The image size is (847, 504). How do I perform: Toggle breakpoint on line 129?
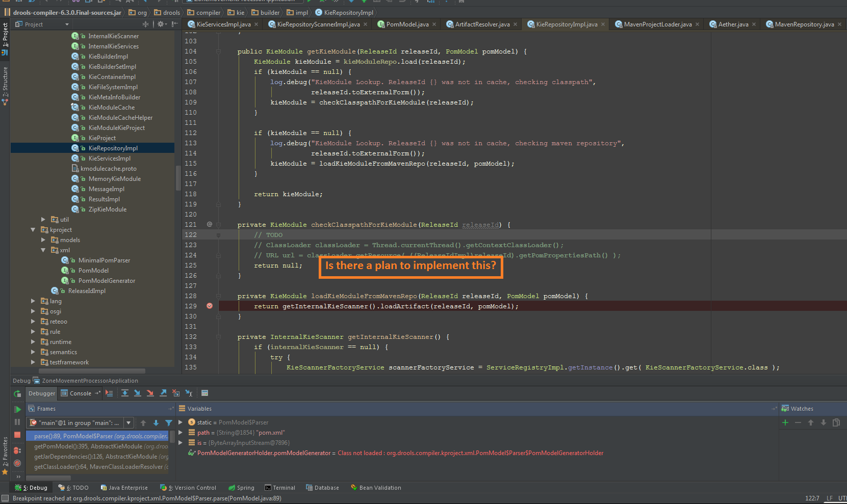(210, 306)
